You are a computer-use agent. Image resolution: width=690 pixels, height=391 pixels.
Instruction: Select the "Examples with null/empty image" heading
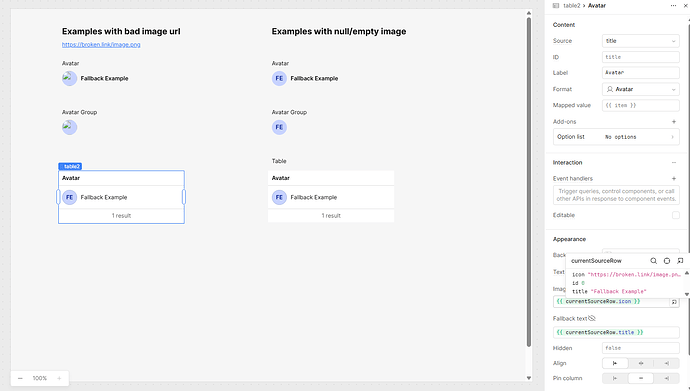[339, 32]
